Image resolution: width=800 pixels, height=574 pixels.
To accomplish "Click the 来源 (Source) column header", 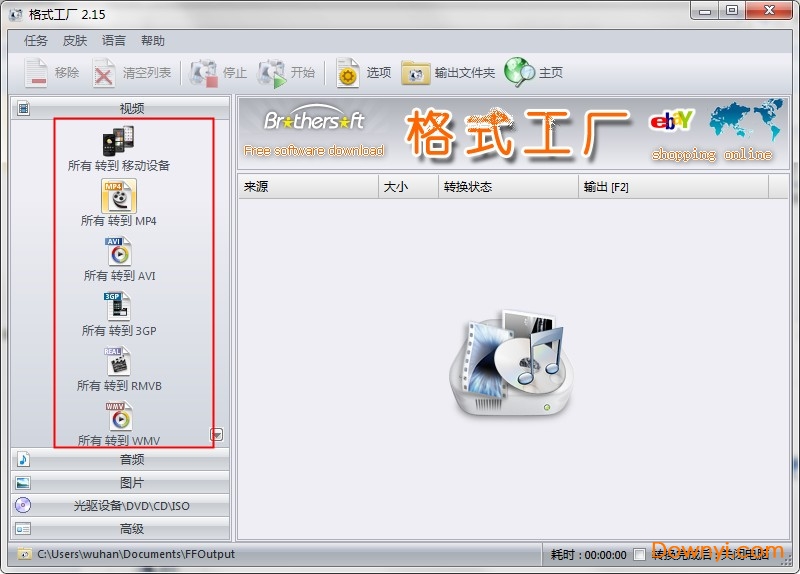I will click(308, 187).
